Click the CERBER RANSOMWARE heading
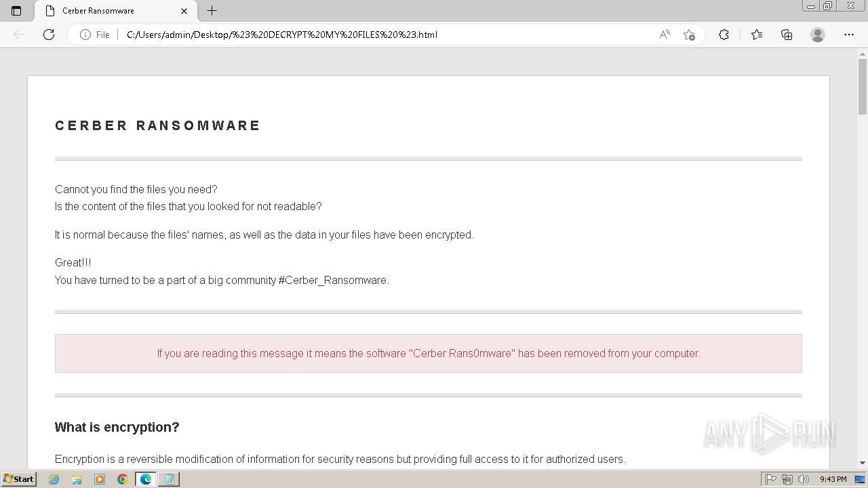This screenshot has width=868, height=488. (157, 125)
